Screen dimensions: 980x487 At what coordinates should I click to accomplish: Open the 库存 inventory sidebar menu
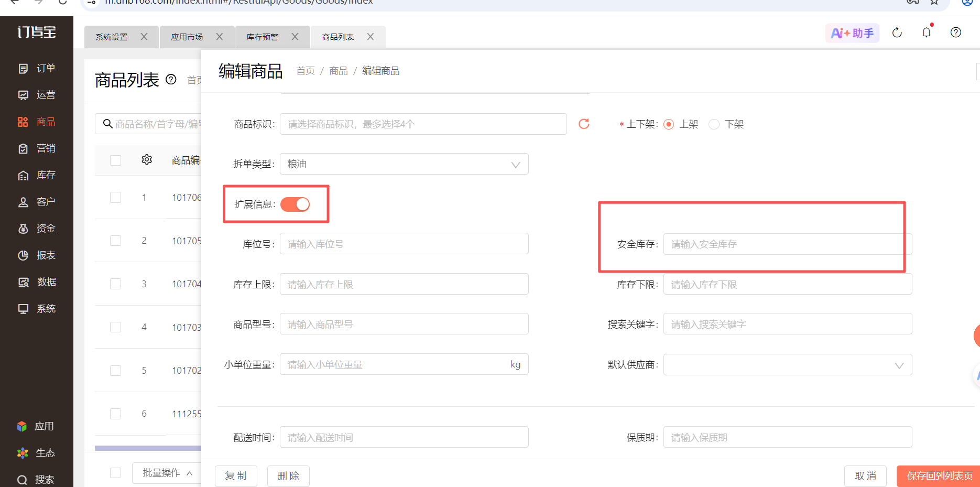pos(37,175)
